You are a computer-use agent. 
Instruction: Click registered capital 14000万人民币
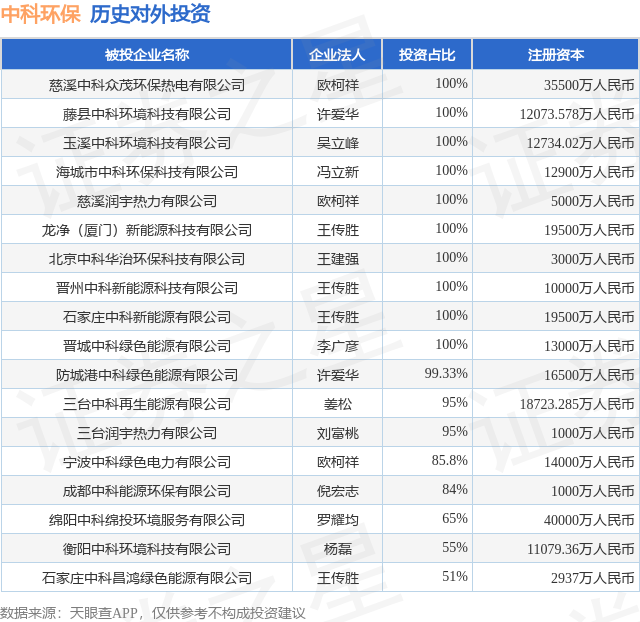coord(589,462)
